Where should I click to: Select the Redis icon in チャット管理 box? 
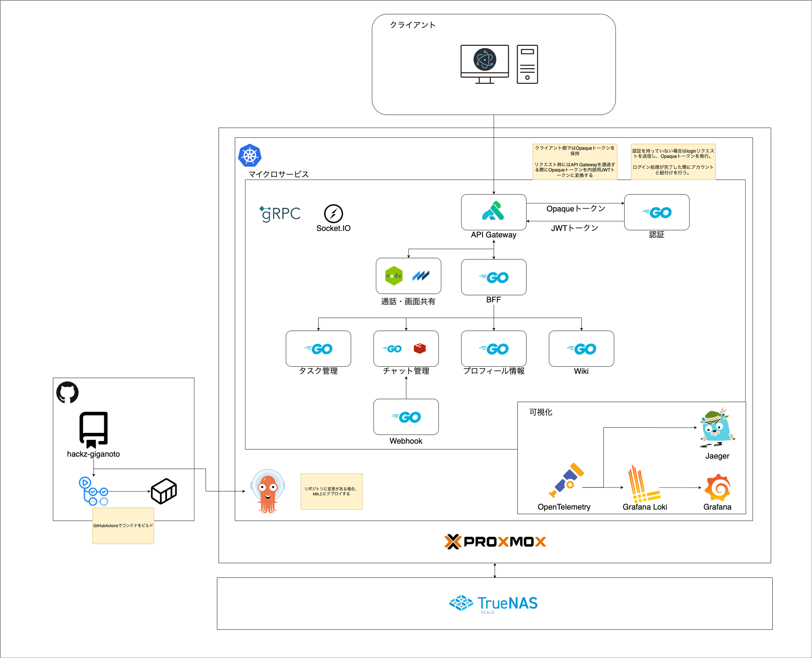click(x=420, y=348)
